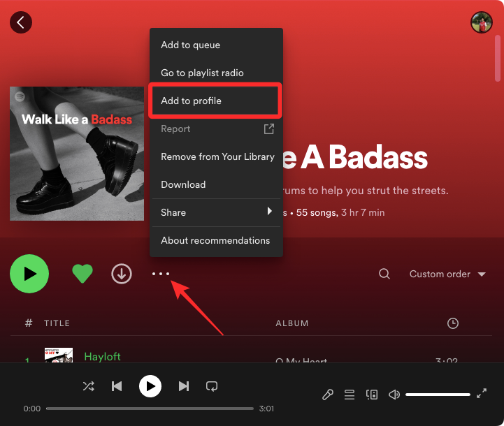Screen dimensions: 504x426
Task: Sort by duration clock icon
Action: 453,323
